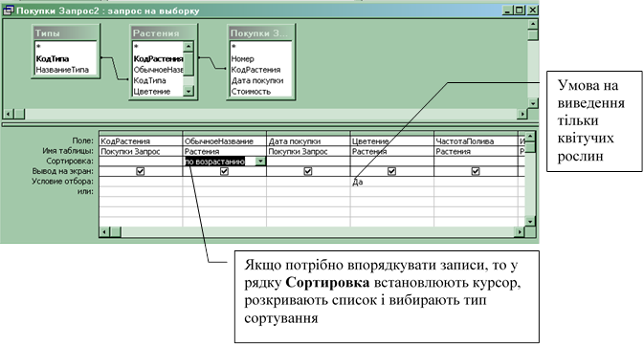Click the grid's horizontal scrollbar thumb
The height and width of the screenshot is (345, 644).
coord(116,232)
